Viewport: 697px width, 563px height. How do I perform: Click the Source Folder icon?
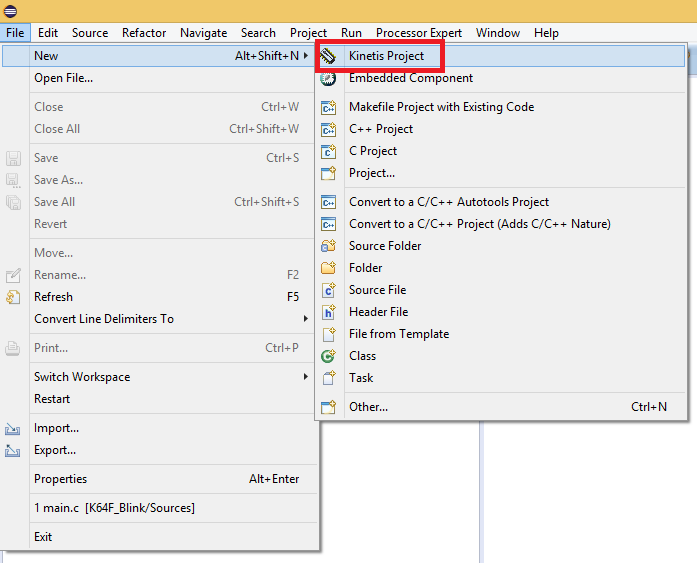click(x=328, y=246)
